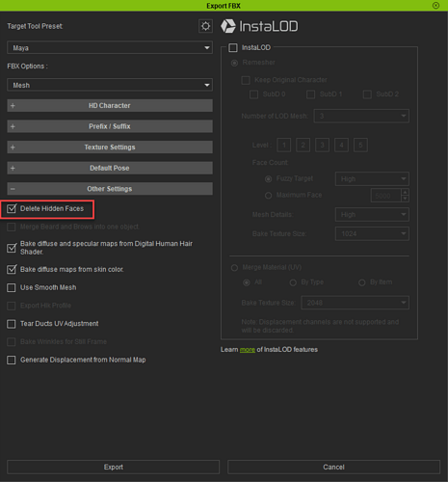Image resolution: width=448 pixels, height=482 pixels.
Task: Select LOD Level 3 button
Action: point(322,146)
